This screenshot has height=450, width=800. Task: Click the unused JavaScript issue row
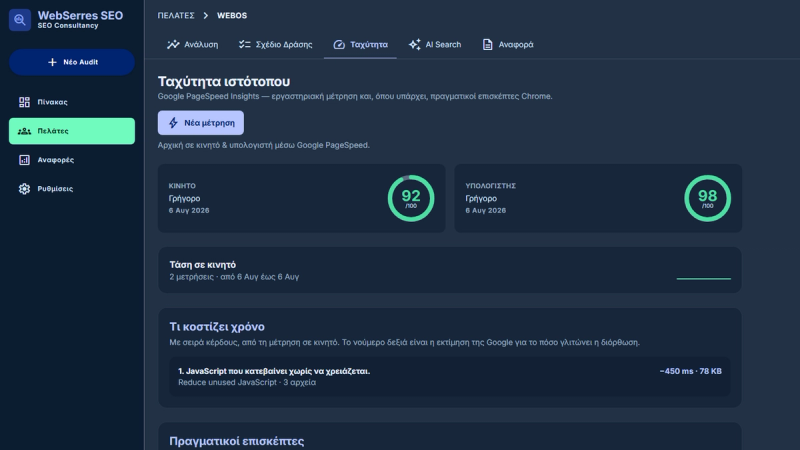tap(449, 377)
